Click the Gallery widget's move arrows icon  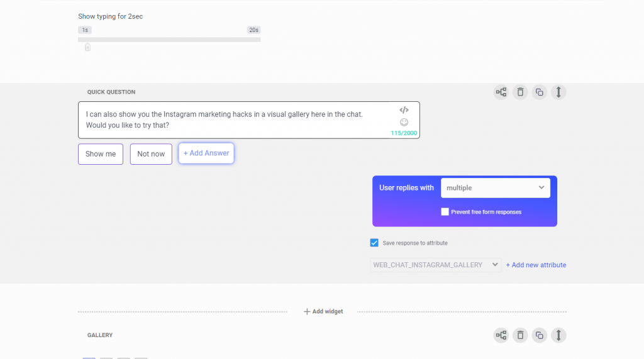tap(558, 335)
